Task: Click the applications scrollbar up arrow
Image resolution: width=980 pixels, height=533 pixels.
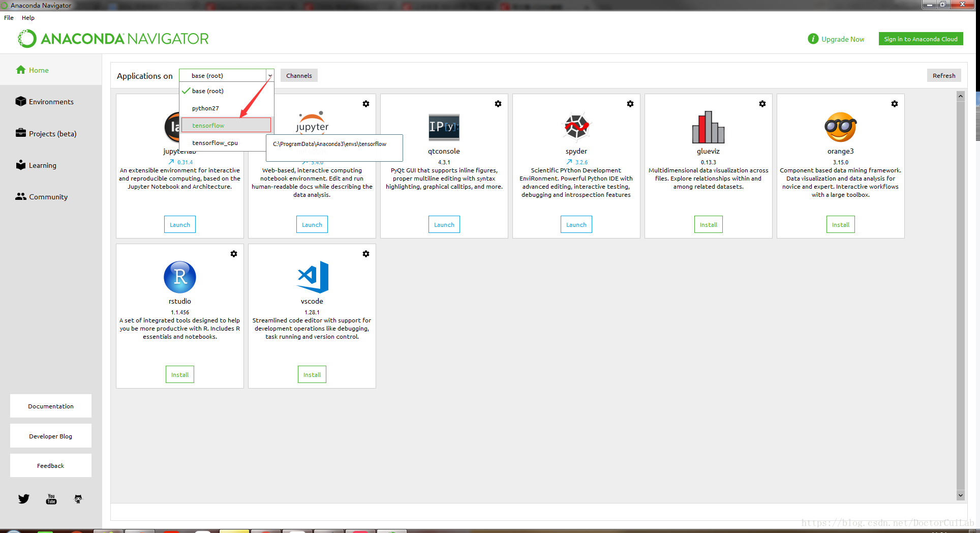Action: pos(960,96)
